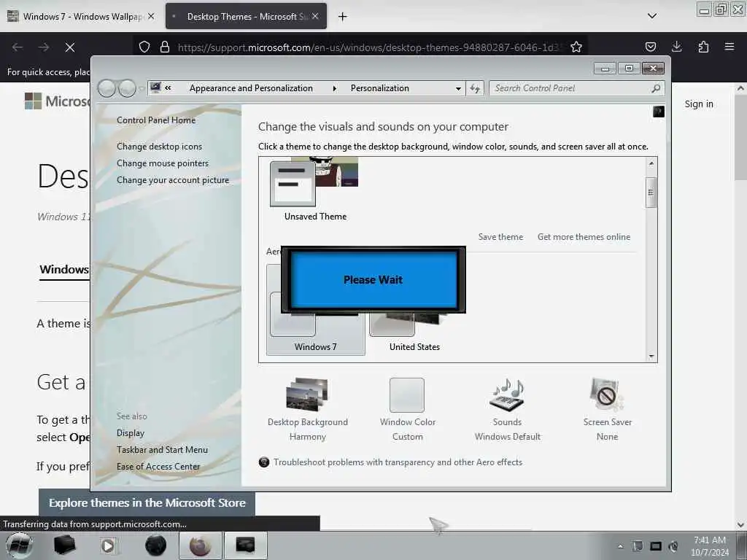Expand the arrow after Appearance and Personalization

[335, 88]
